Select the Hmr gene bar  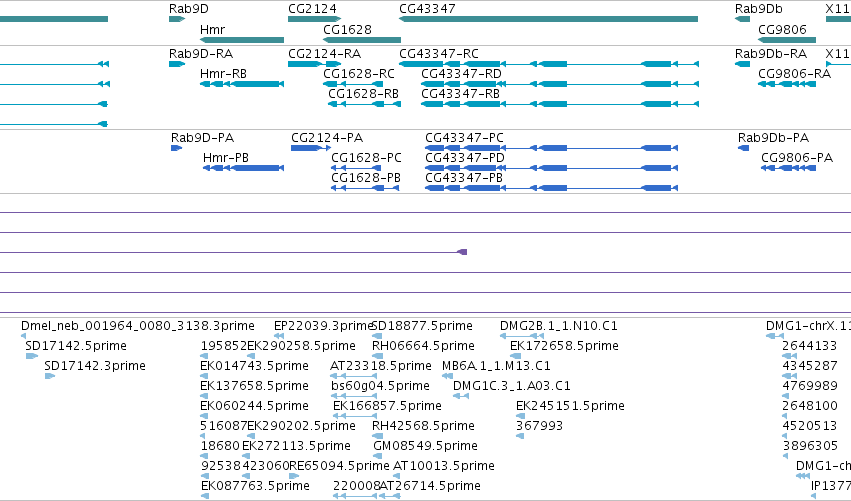tap(242, 40)
